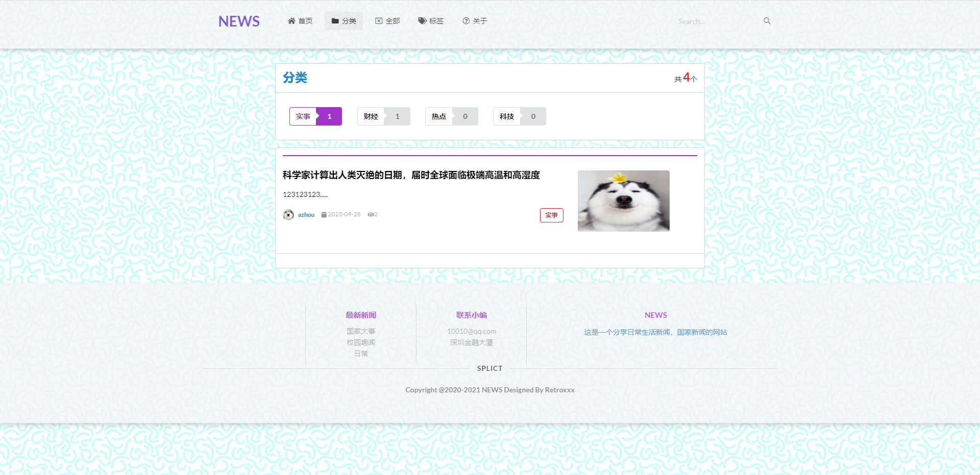
Task: Click the tag icon beside 标签
Action: [x=422, y=21]
